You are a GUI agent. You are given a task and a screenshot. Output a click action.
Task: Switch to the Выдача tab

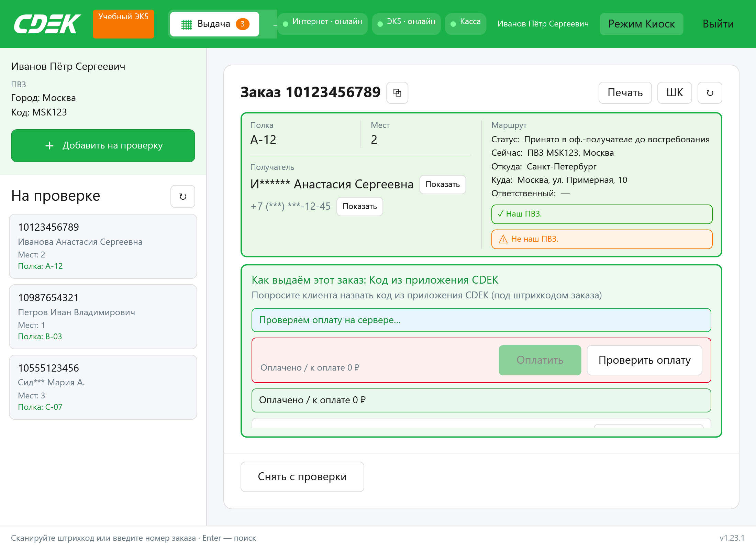pos(214,24)
